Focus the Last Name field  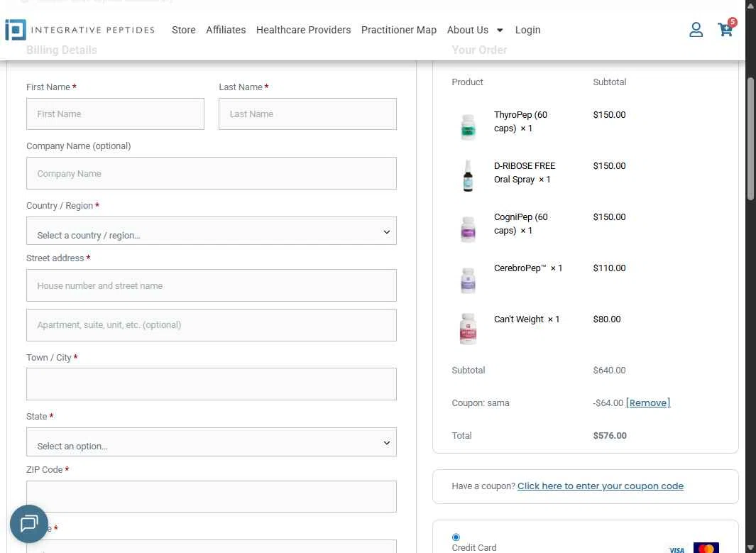tap(307, 114)
